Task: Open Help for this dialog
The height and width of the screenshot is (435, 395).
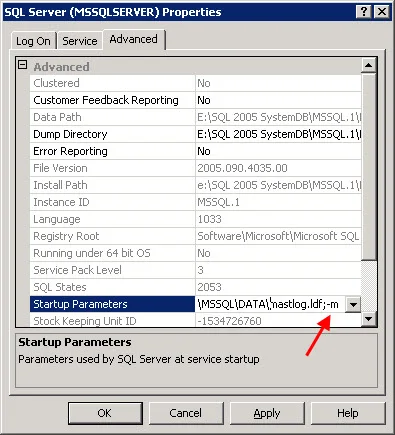Action: (348, 413)
